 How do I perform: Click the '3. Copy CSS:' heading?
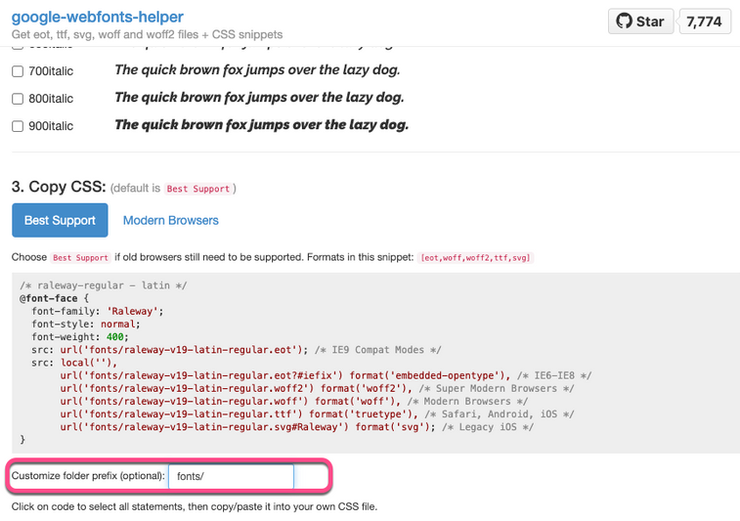point(56,187)
